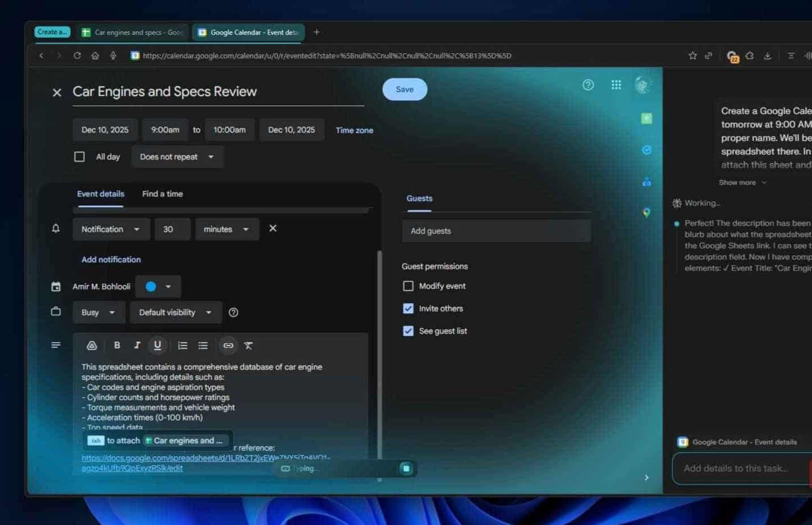Open Contacts side panel icon

(x=647, y=182)
